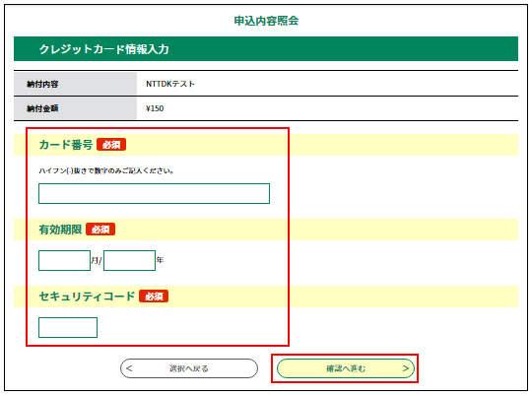Select the ¥150 payment amount value
The image size is (532, 396).
pos(155,108)
